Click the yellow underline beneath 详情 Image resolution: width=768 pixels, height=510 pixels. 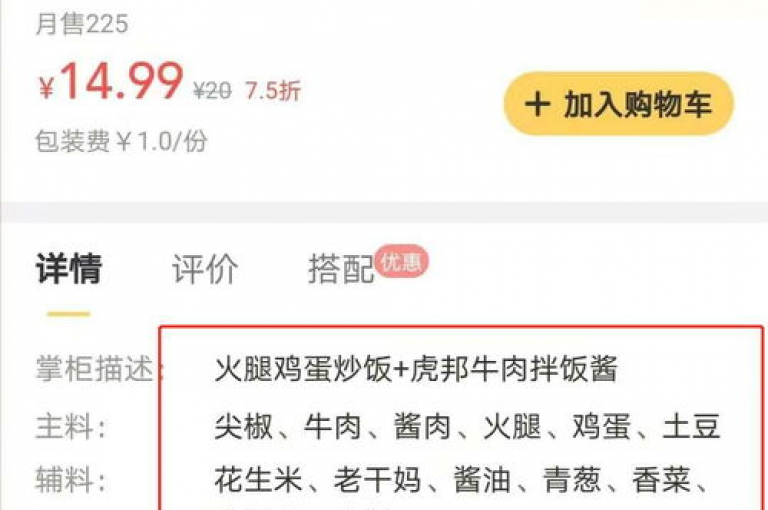pos(69,314)
